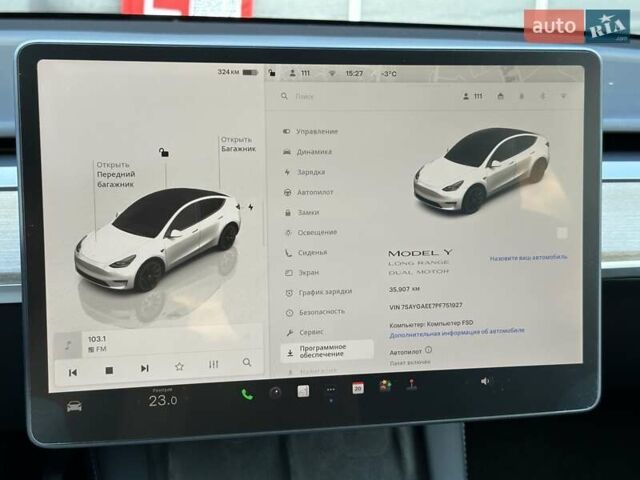Screen dimensions: 640x480
Task: Open the calendar app
Action: (358, 388)
